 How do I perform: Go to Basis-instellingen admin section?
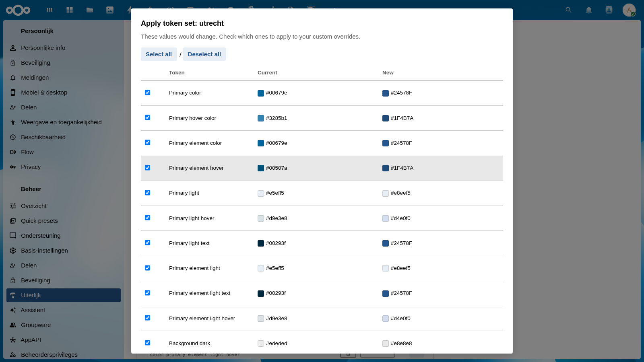(64, 251)
